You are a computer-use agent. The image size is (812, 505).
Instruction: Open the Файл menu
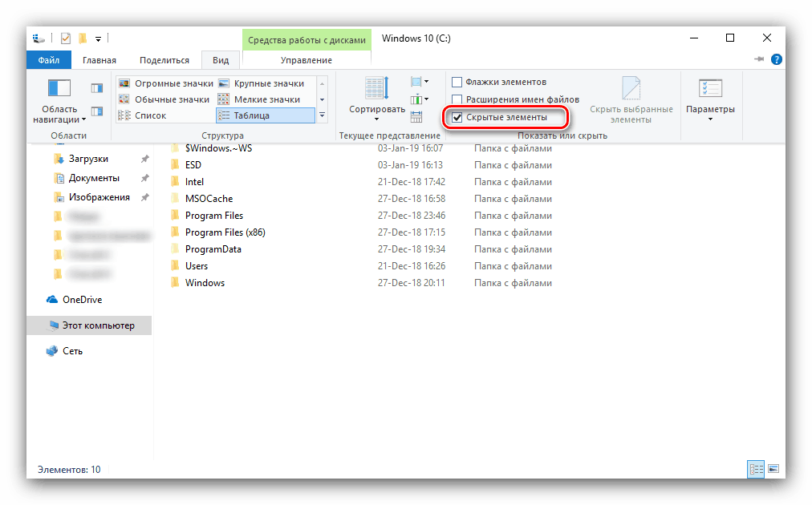49,60
